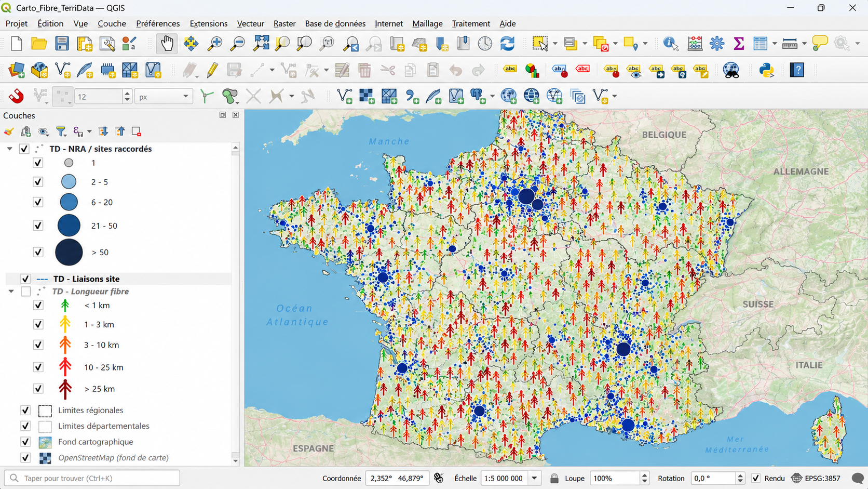Click the Zoom In magnifier tool
Screen dimensions: 868x489
[214, 44]
